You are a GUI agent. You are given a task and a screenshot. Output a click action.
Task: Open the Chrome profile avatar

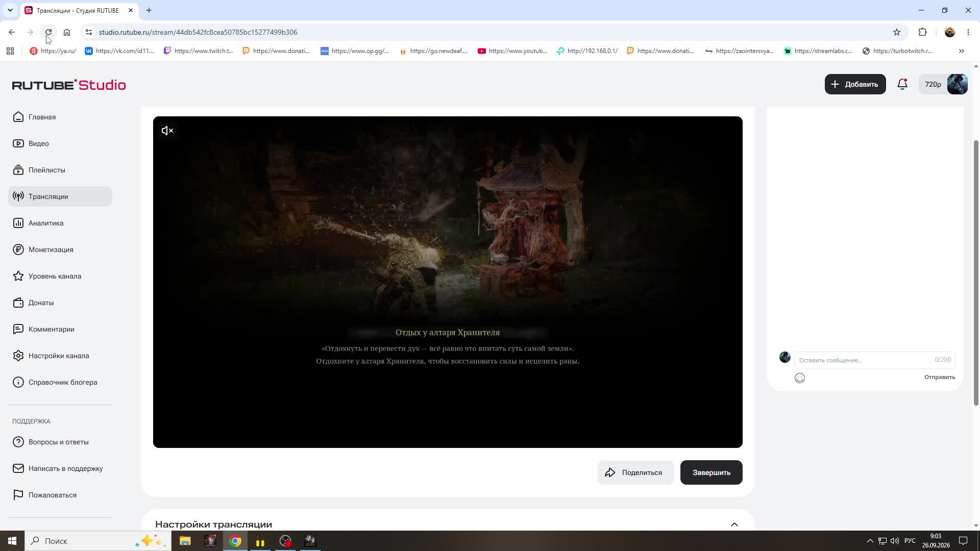[x=950, y=32]
